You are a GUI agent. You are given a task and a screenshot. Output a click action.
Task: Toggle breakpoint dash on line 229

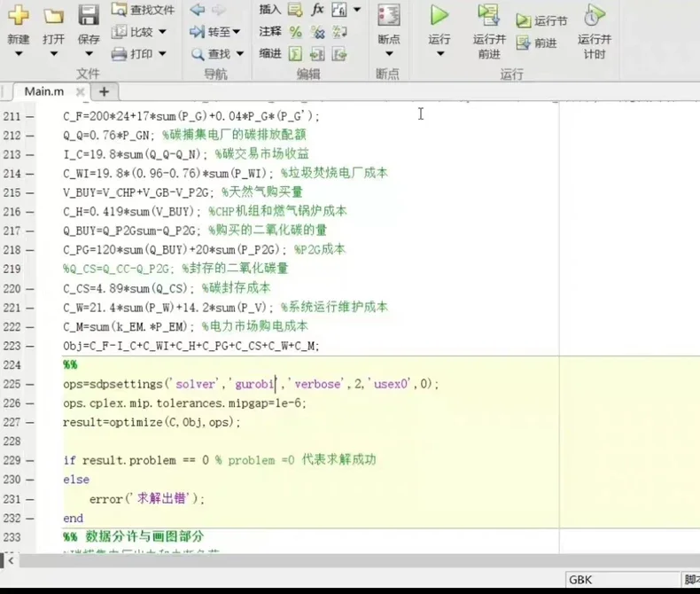(30, 461)
